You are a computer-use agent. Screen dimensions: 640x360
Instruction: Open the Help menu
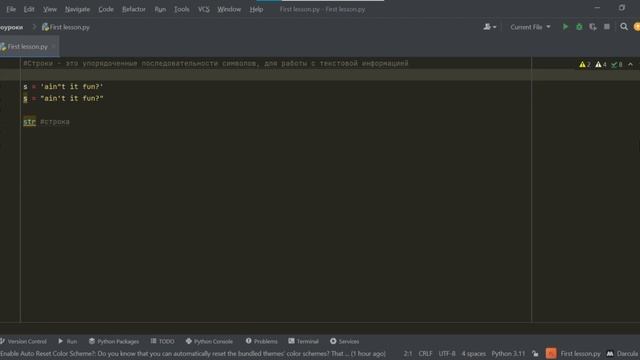click(256, 9)
